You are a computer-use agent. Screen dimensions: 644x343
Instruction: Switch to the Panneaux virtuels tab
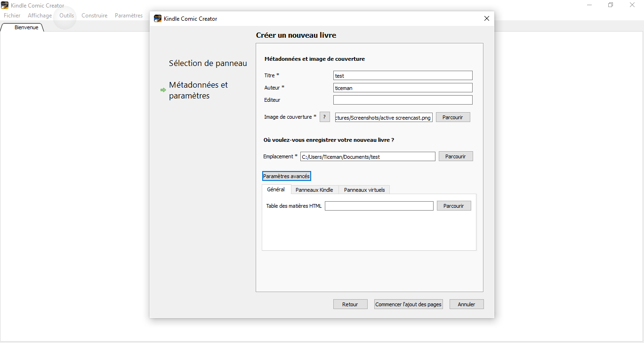click(x=364, y=190)
